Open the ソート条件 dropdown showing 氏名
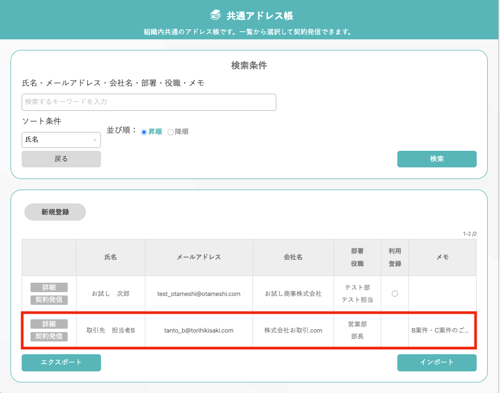Viewport: 500px width, 393px height. pyautogui.click(x=61, y=140)
